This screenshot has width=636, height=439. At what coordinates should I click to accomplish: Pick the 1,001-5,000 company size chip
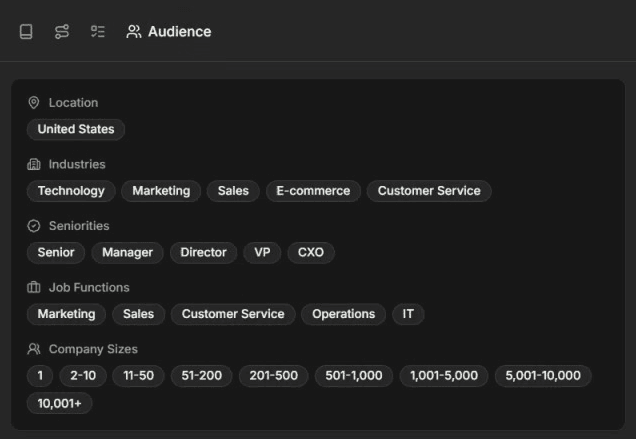(444, 376)
